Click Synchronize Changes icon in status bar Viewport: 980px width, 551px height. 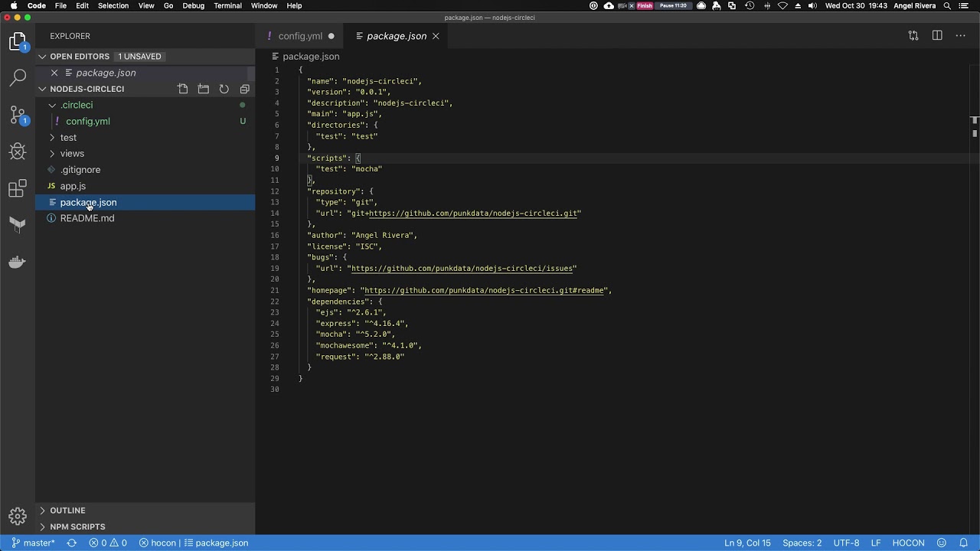click(x=72, y=543)
